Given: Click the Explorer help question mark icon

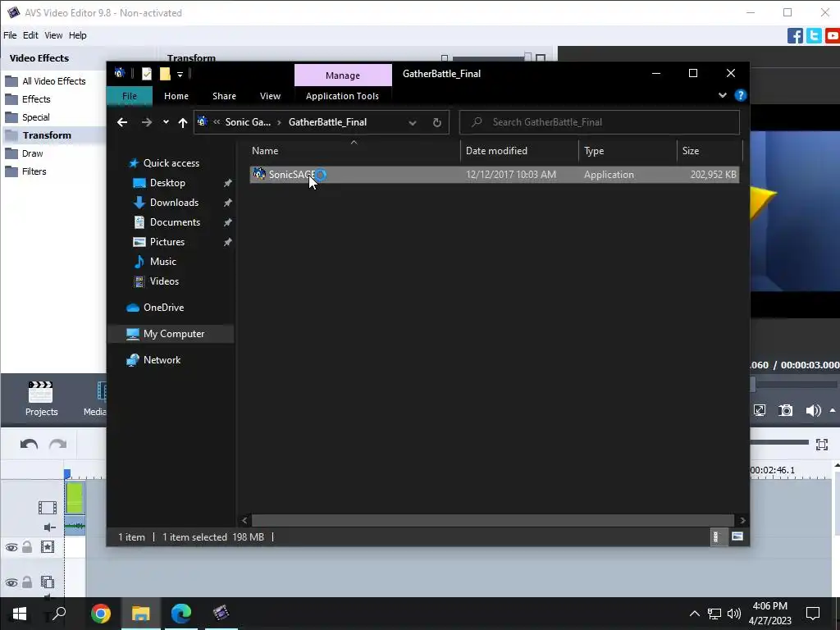Looking at the screenshot, I should coord(741,95).
